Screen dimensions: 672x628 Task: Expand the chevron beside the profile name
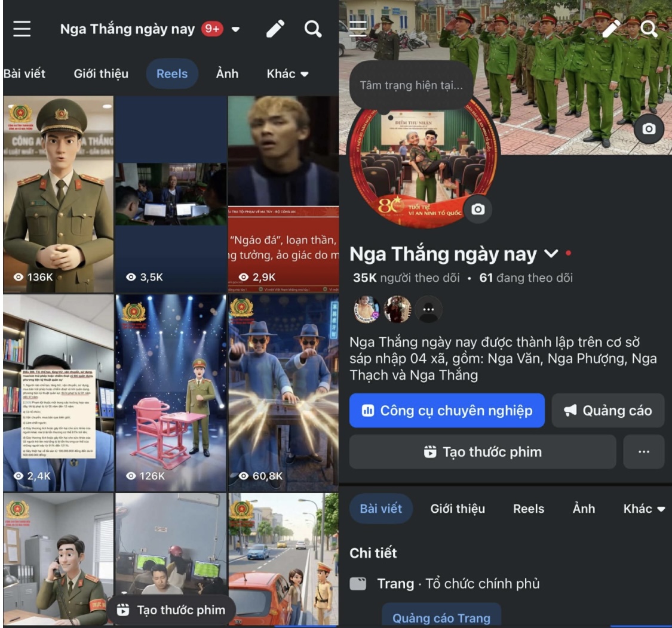[x=551, y=254]
